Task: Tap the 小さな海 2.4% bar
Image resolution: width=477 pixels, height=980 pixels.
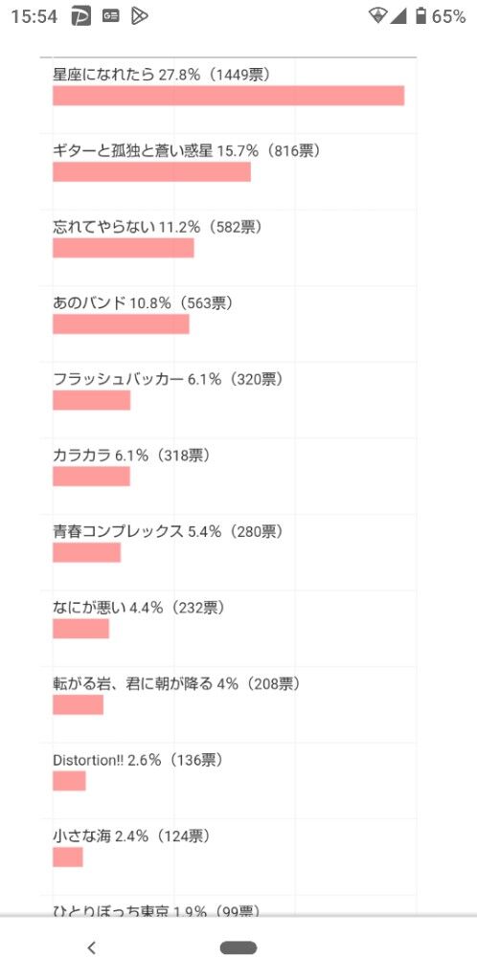Action: pos(67,857)
